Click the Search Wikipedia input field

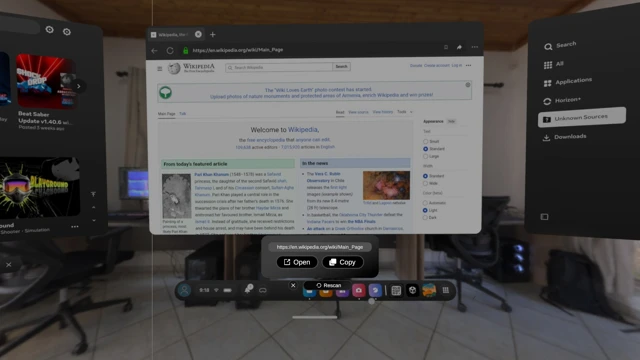279,67
